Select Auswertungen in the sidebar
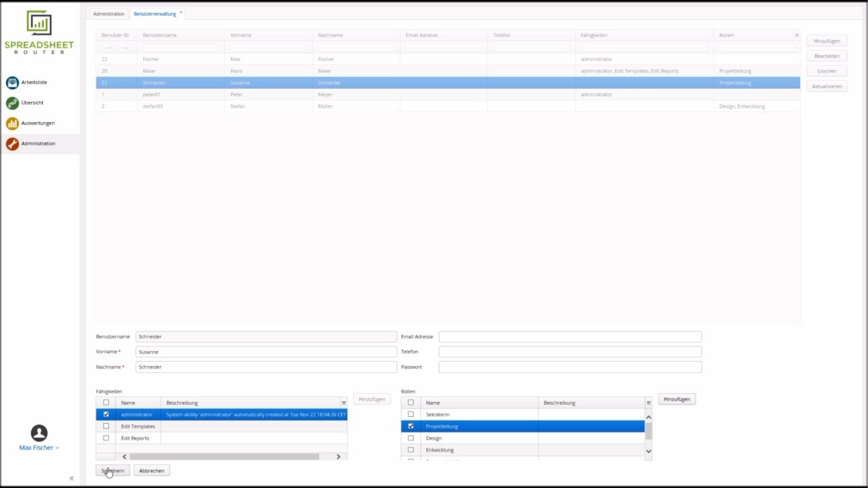Viewport: 868px width, 488px height. pyautogui.click(x=38, y=123)
